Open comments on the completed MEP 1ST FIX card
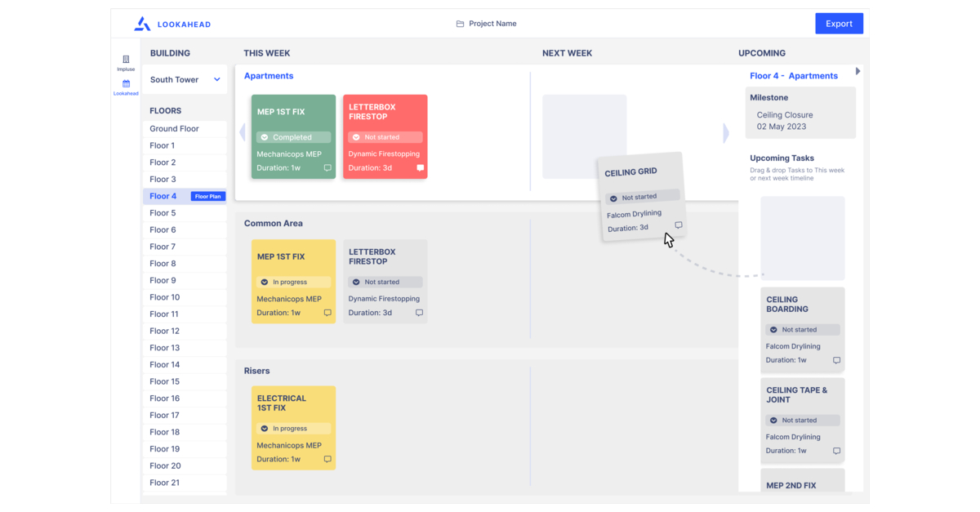Image resolution: width=980 pixels, height=512 pixels. [327, 166]
